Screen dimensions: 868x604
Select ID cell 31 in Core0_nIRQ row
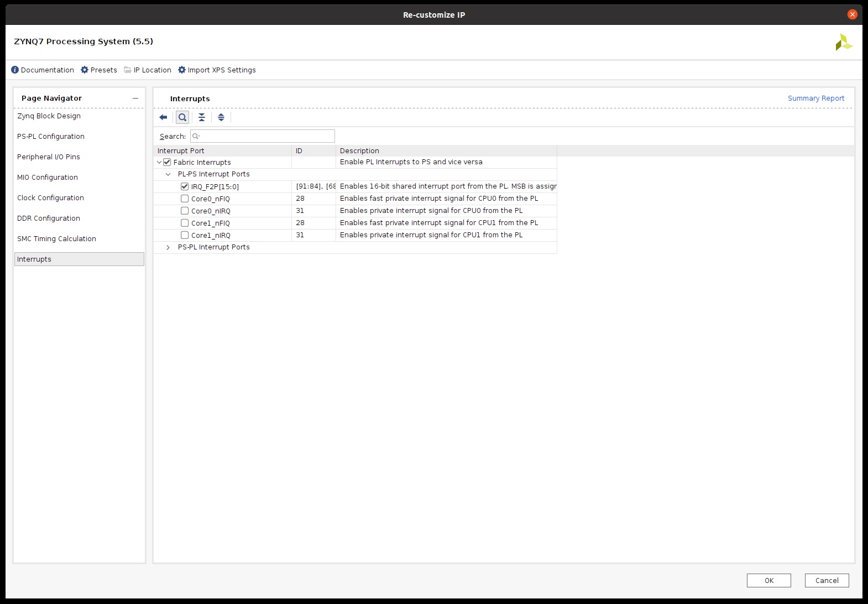[313, 211]
